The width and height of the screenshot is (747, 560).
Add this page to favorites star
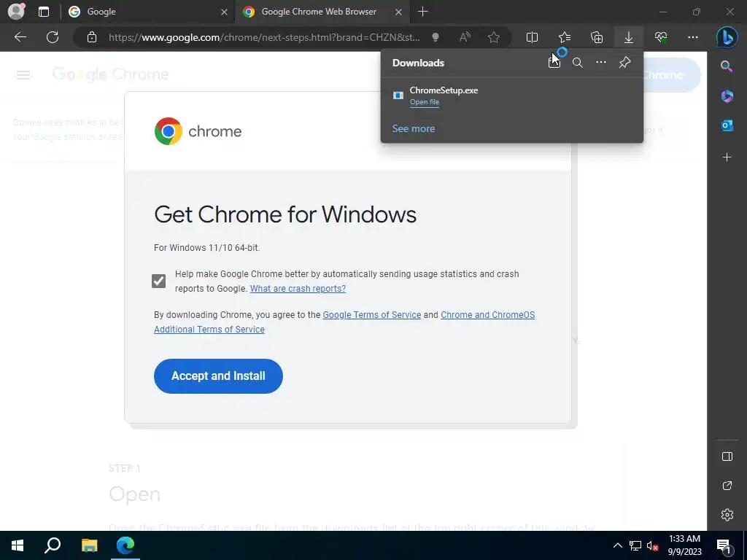click(x=494, y=37)
